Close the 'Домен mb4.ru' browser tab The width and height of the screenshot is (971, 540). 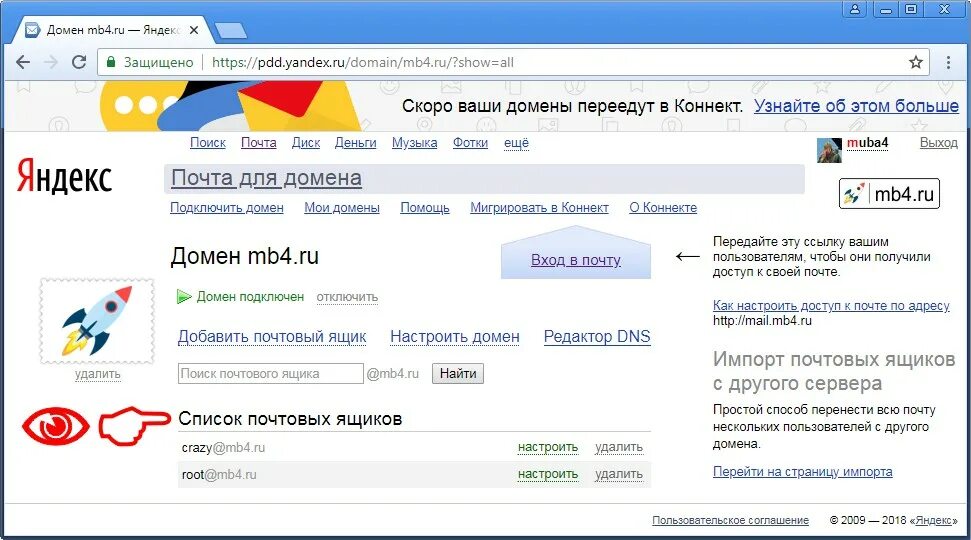click(x=194, y=30)
